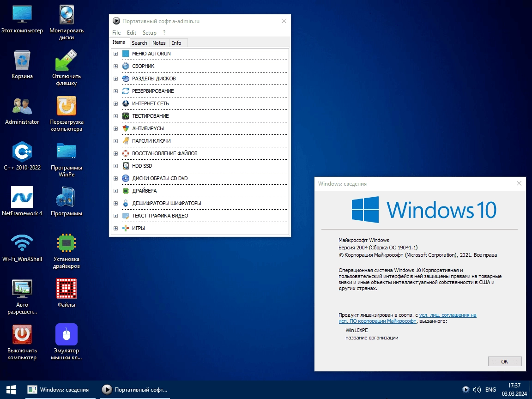This screenshot has height=399, width=532.
Task: Expand the ПАРОЛИ КЛЮЧИ node
Action: (116, 141)
